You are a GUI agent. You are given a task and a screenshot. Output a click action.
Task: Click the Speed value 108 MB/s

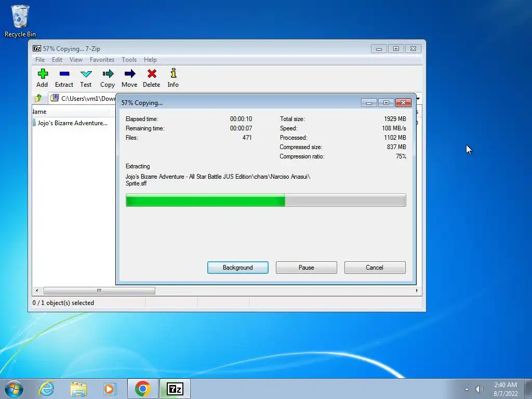coord(394,128)
